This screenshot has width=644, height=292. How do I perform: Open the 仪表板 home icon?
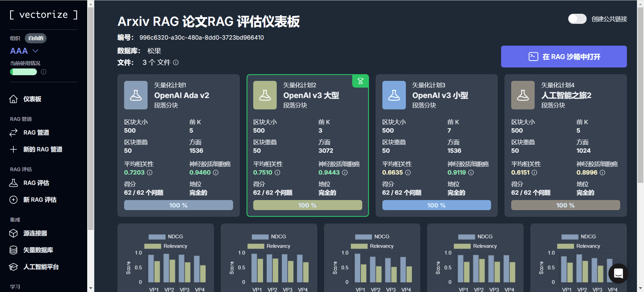pos(13,99)
